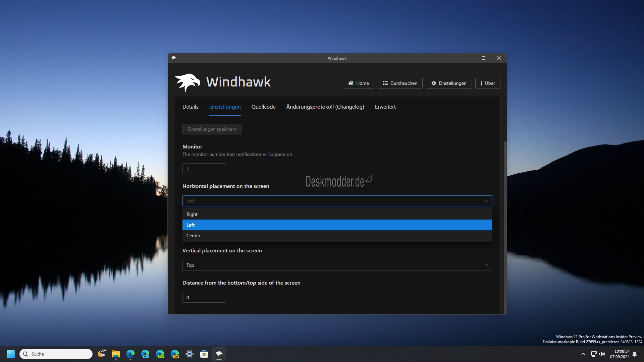Image resolution: width=644 pixels, height=362 pixels.
Task: Open Settings gear in taskbar
Action: tap(190, 354)
